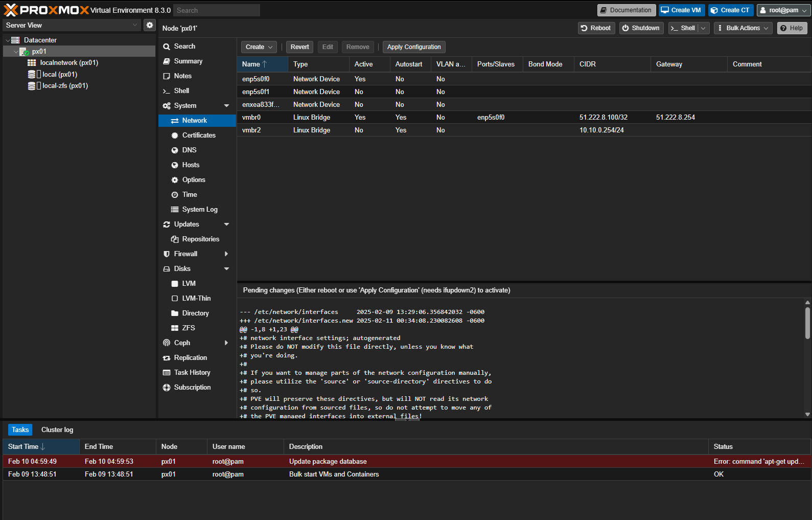Open the Bulk Actions dropdown
812x520 pixels.
[x=743, y=28]
